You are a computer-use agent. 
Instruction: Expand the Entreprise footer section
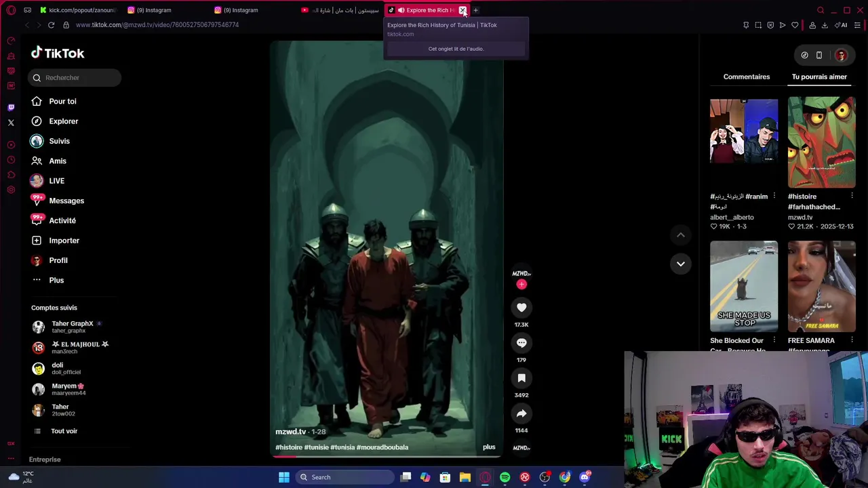(45, 460)
